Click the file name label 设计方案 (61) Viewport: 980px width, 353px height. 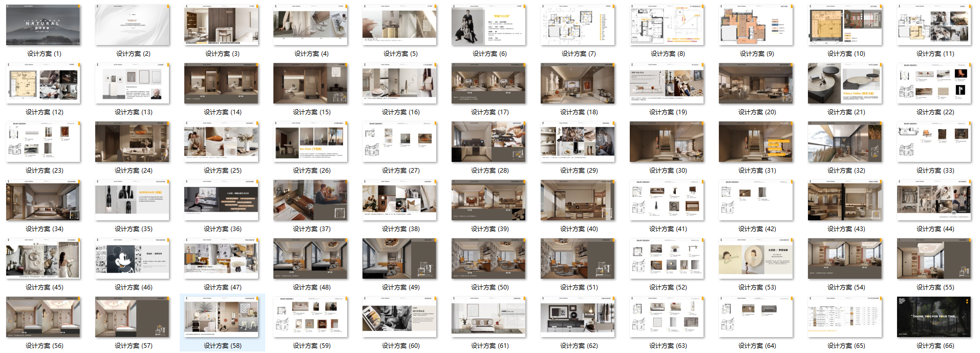[x=489, y=346]
